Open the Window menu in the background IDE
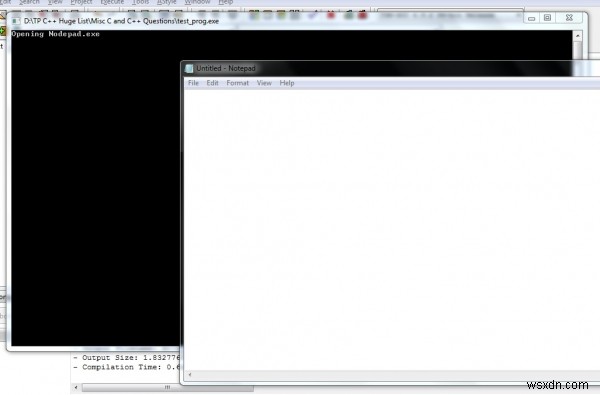This screenshot has width=600, height=395. coord(197,2)
